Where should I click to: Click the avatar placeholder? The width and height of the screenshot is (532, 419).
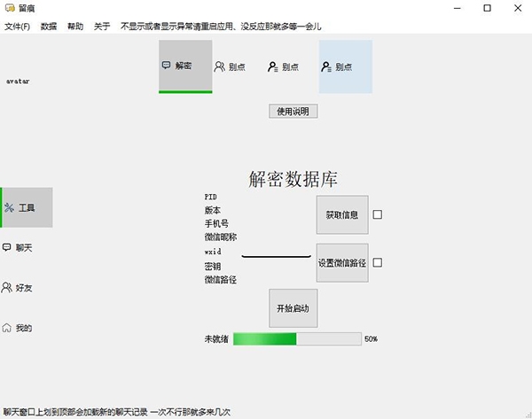[18, 81]
